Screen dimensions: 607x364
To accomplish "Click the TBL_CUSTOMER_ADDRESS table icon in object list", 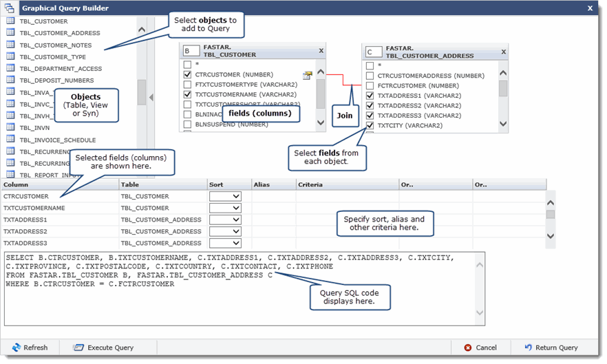I will click(11, 32).
